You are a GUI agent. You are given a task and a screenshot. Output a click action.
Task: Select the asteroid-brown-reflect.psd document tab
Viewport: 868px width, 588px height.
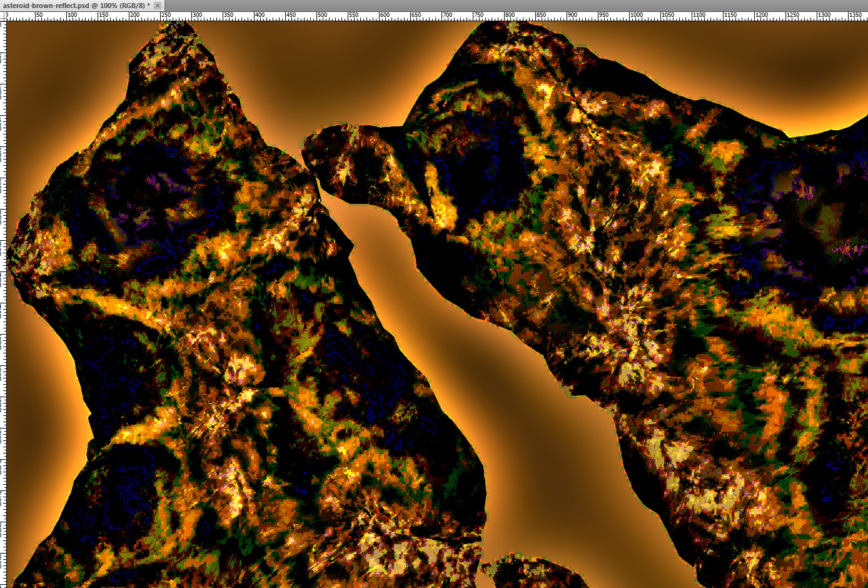[81, 5]
